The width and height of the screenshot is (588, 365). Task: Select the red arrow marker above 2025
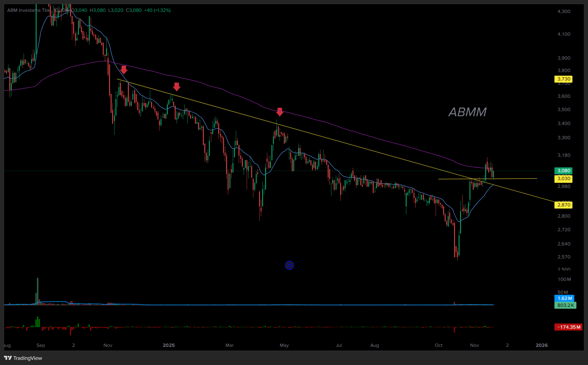click(177, 87)
